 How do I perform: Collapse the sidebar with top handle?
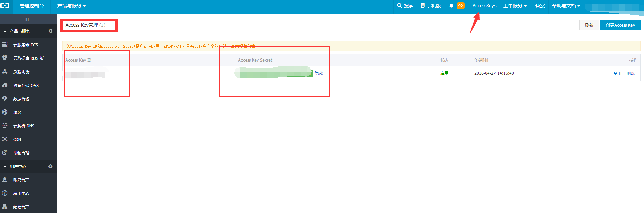point(27,19)
